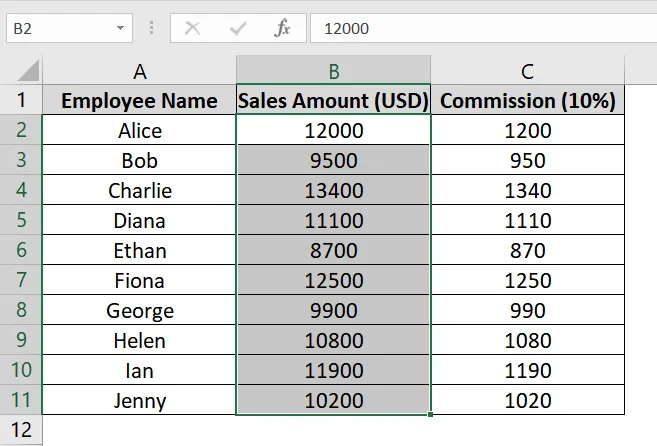Click the sales cell with 8700

(x=334, y=250)
